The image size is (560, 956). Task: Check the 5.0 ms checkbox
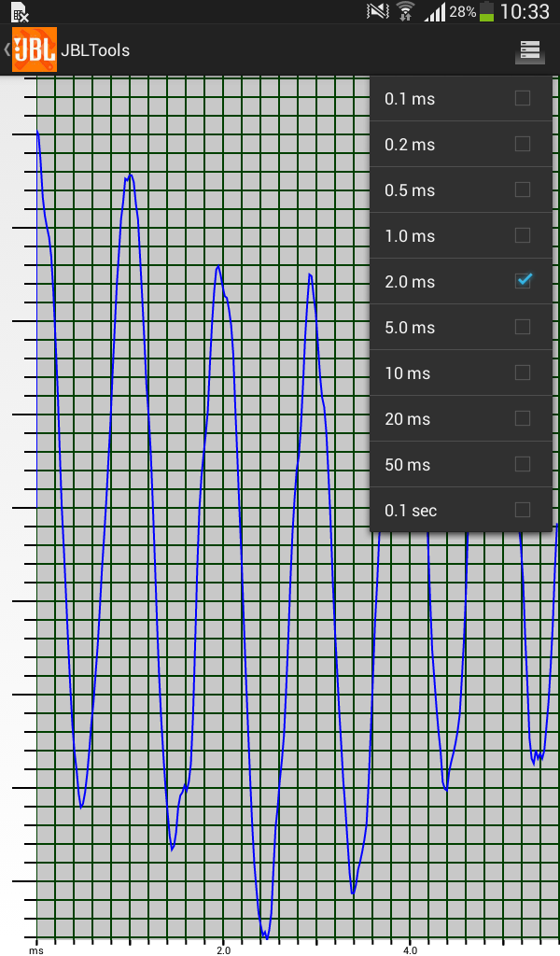click(523, 327)
